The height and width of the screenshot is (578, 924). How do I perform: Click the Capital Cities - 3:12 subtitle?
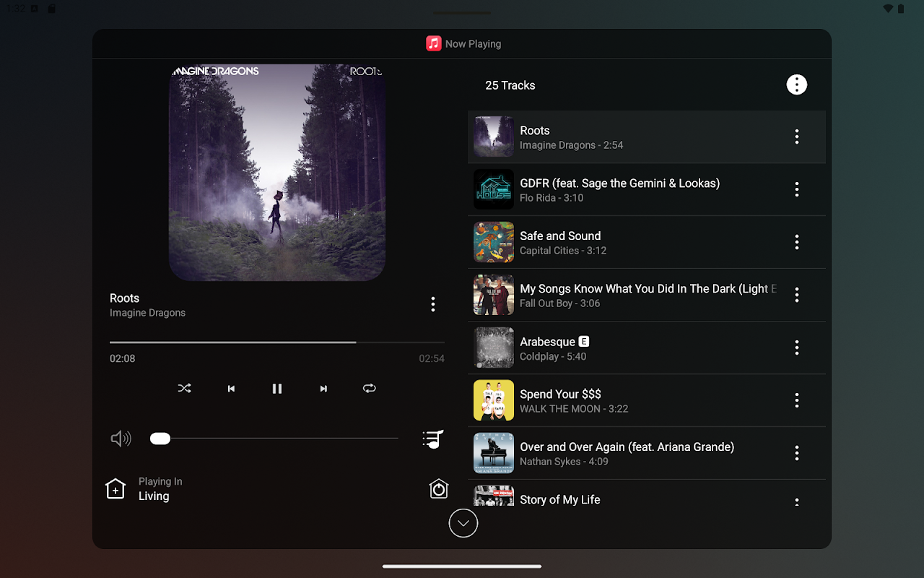coord(563,251)
